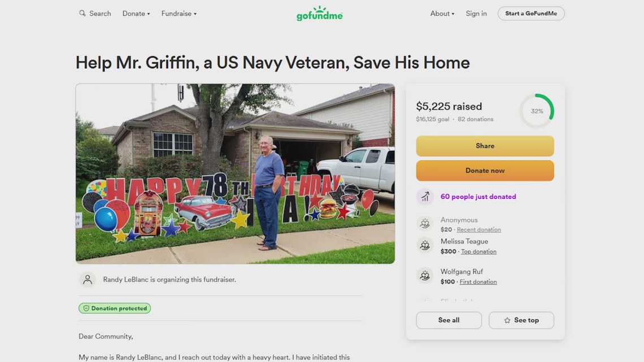Click the organizer profile avatar icon

88,280
